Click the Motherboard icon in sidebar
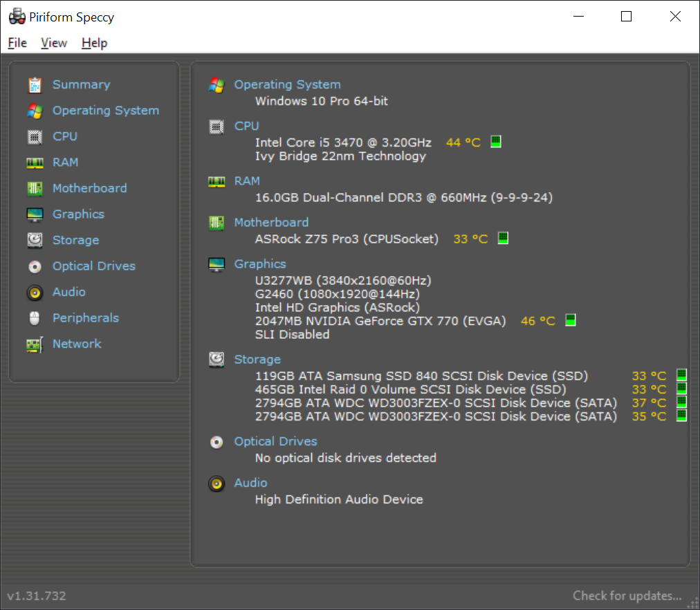This screenshot has width=700, height=610. 35,188
